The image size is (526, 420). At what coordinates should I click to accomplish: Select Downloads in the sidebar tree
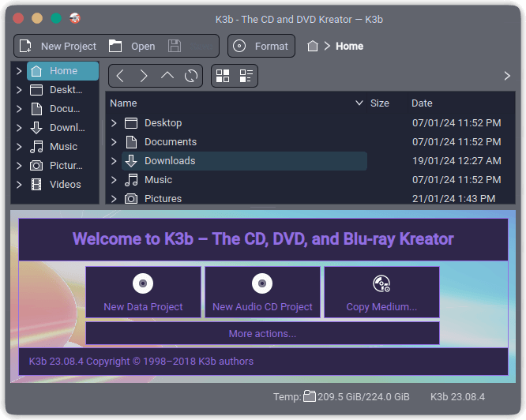[62, 128]
